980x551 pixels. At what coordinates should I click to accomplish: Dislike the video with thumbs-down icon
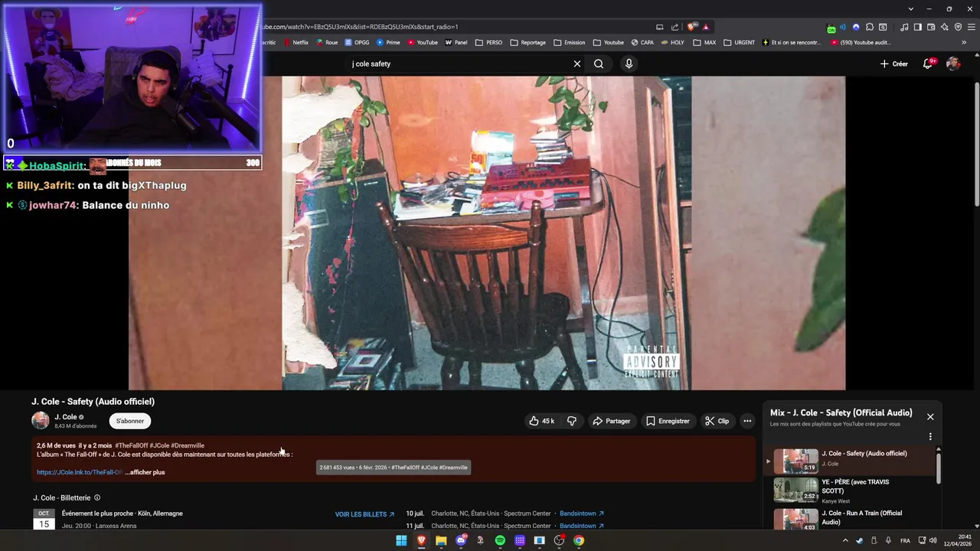(572, 421)
